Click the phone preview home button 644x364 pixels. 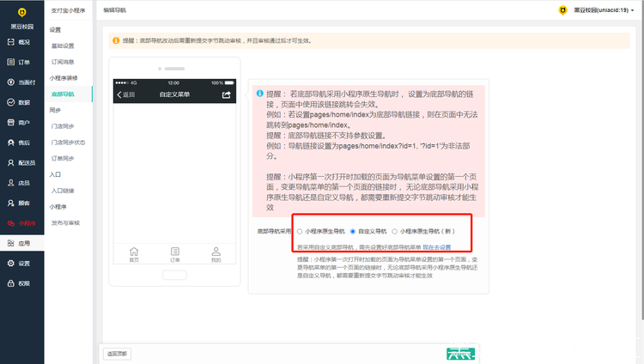coord(174,275)
